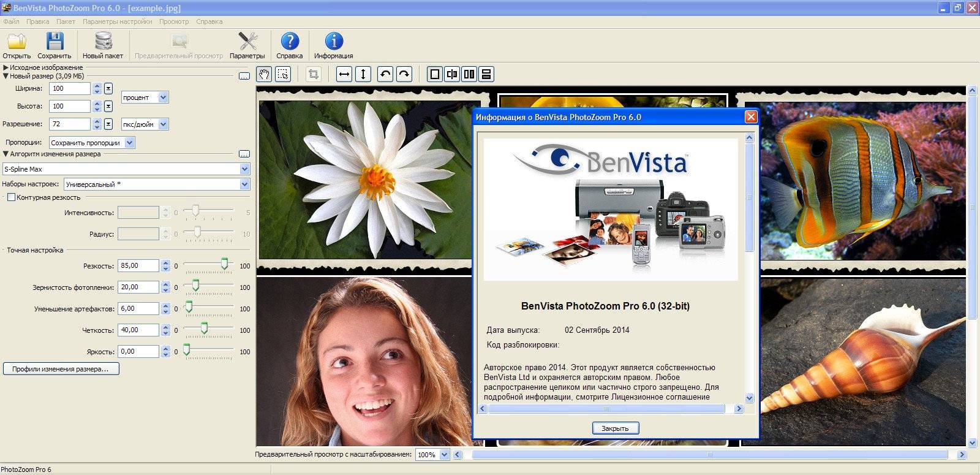Switch to side-by-side vertical split view
The image size is (980, 475).
pyautogui.click(x=469, y=74)
